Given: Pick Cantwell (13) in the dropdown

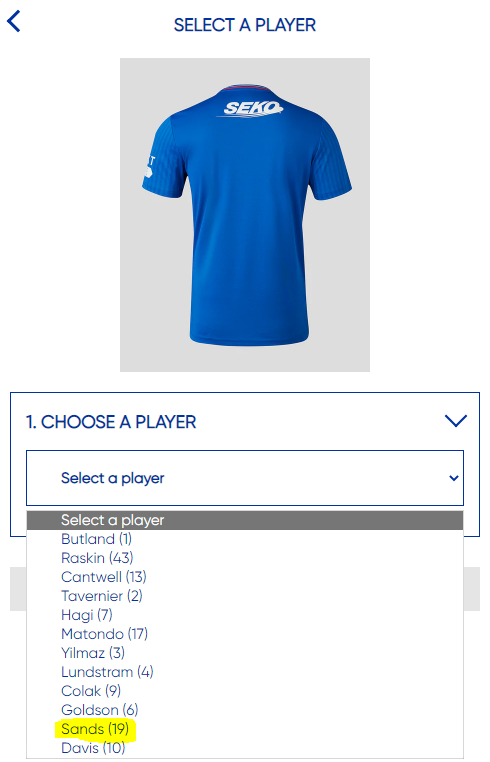Looking at the screenshot, I should (245, 577).
